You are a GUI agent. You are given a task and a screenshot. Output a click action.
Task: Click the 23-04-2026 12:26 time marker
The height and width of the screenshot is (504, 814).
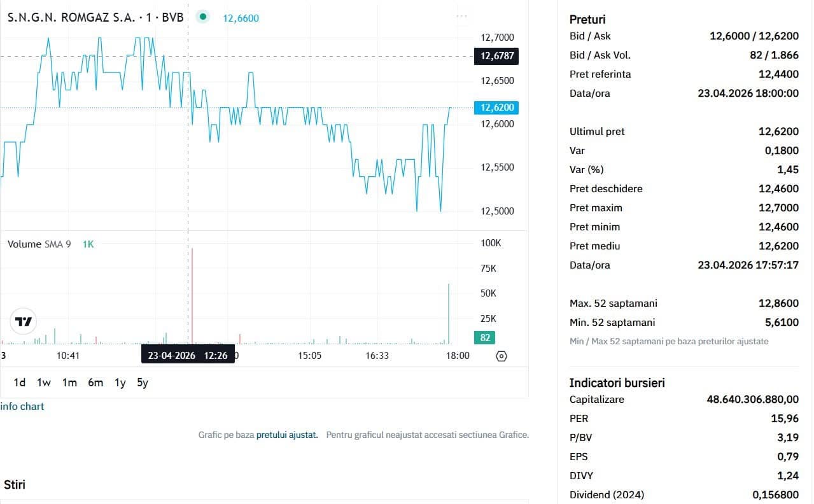point(188,355)
